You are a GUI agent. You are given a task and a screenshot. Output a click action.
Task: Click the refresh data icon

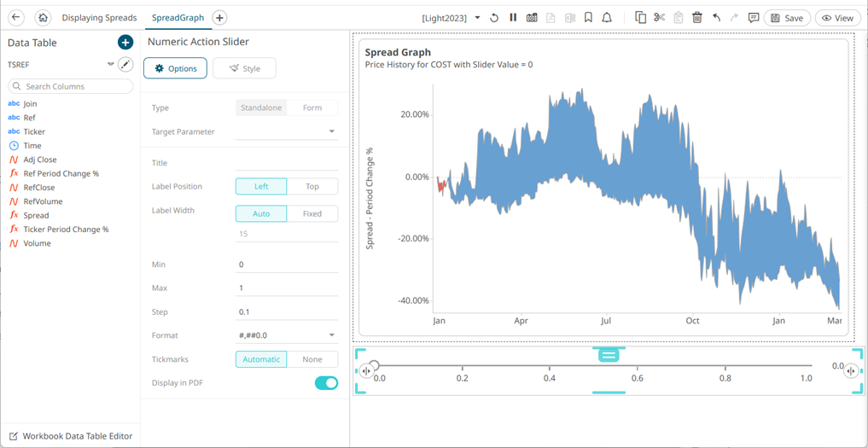pos(494,18)
